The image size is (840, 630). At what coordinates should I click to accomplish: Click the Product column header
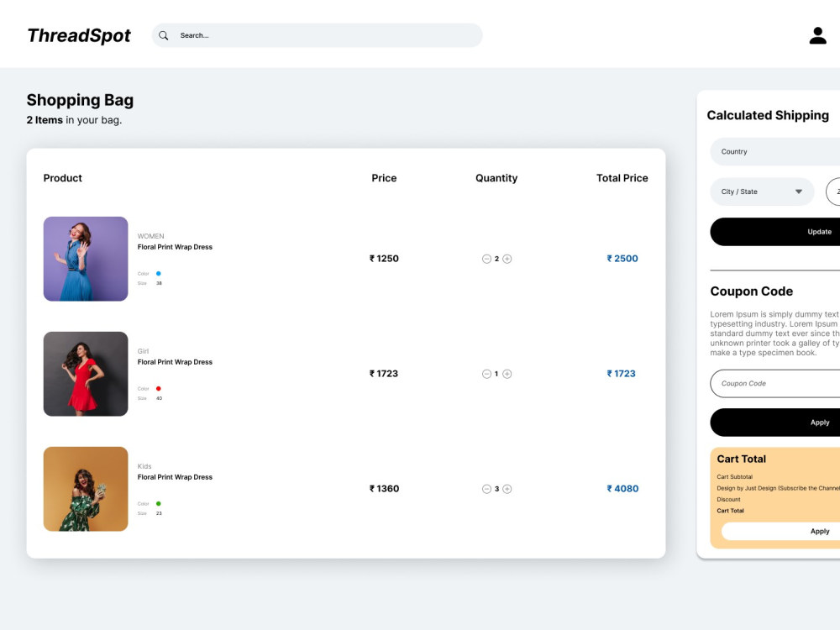click(63, 178)
